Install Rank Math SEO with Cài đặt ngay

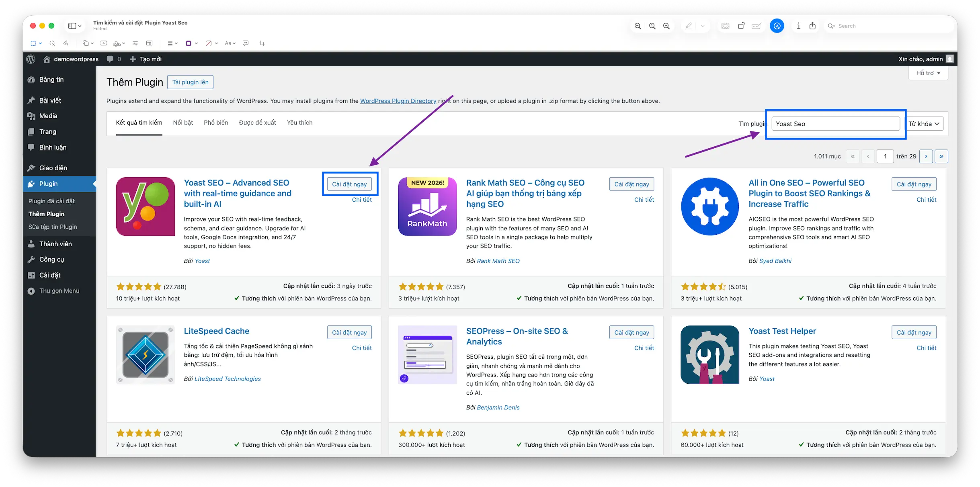631,184
